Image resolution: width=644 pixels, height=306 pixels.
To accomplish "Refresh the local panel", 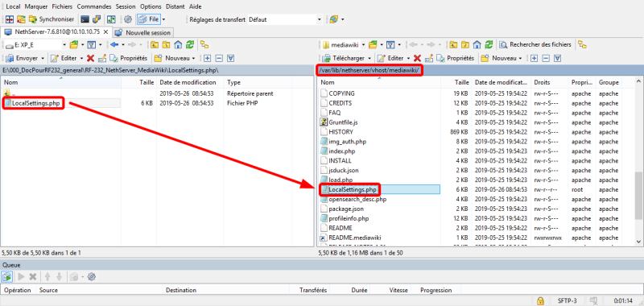I will [x=190, y=45].
